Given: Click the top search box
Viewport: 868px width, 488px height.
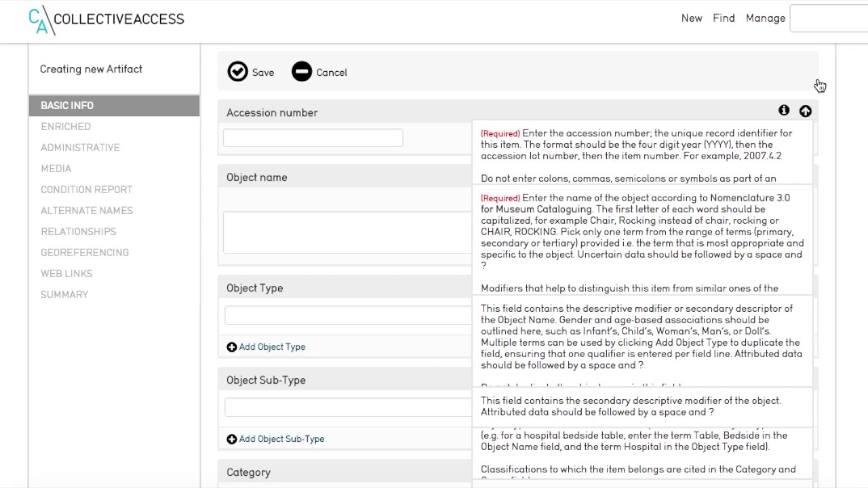Looking at the screenshot, I should click(829, 19).
